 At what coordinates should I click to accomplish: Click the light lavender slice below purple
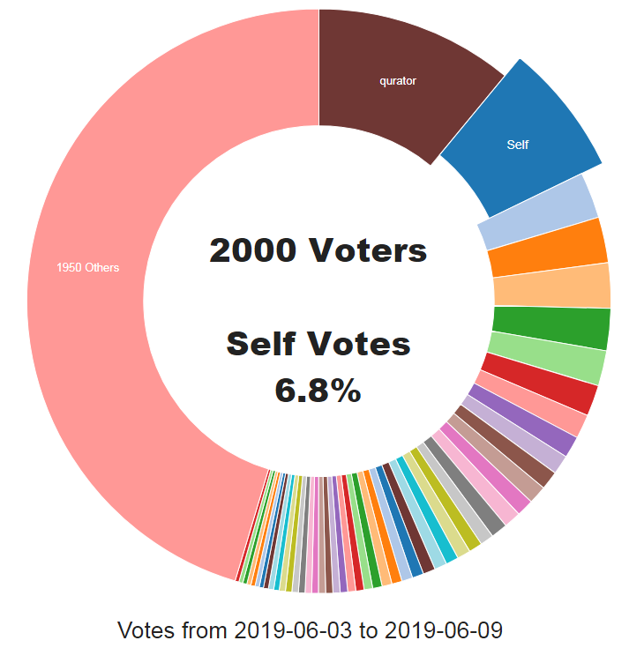(515, 433)
